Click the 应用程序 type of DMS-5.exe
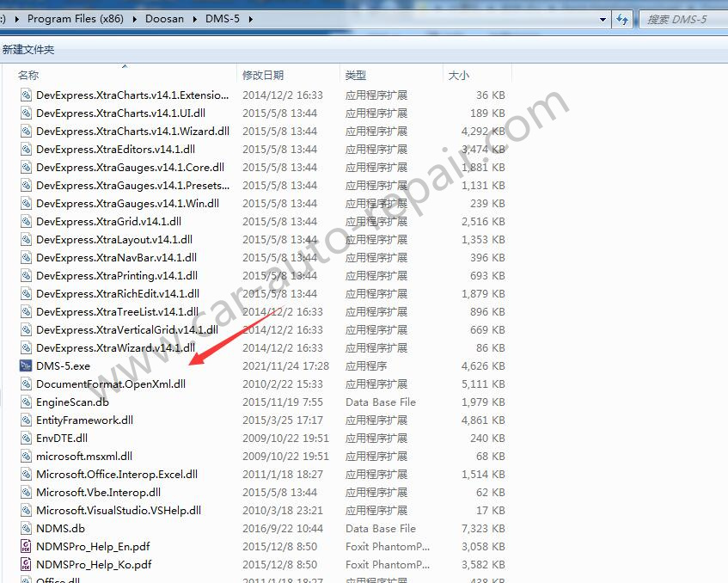Viewport: 728px width, 583px height. click(x=366, y=366)
